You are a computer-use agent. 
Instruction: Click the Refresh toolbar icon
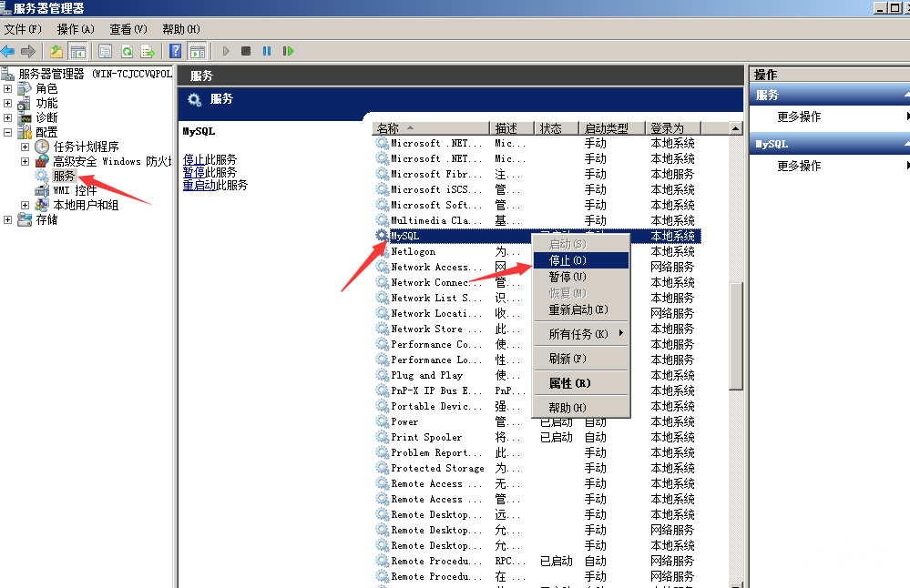point(127,52)
